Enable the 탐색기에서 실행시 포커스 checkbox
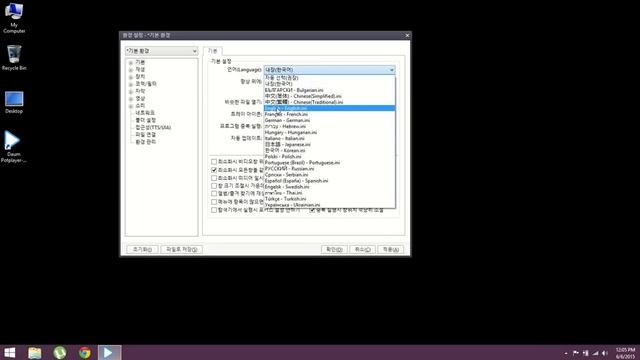Viewport: 640px width, 360px height. tap(214, 210)
